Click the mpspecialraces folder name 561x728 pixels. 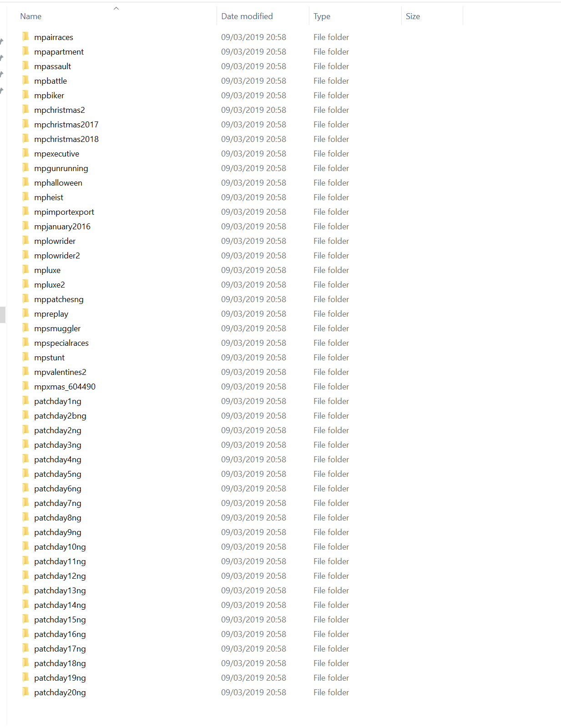(61, 343)
